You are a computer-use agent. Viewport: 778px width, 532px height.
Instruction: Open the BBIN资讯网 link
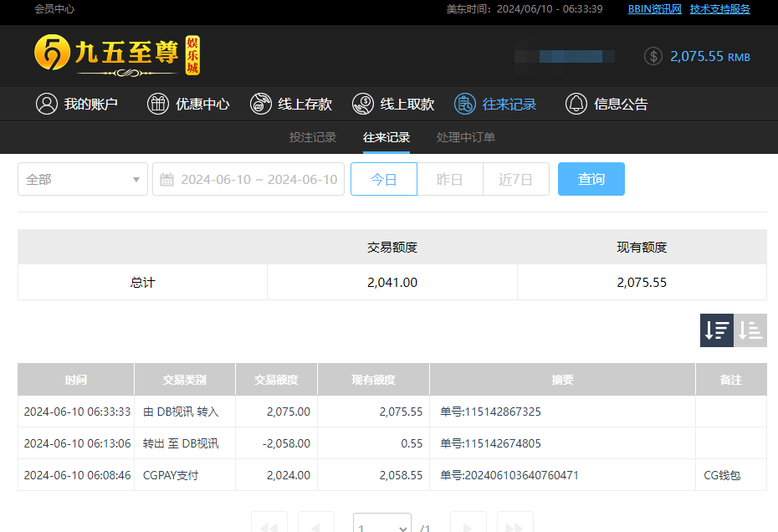[653, 9]
